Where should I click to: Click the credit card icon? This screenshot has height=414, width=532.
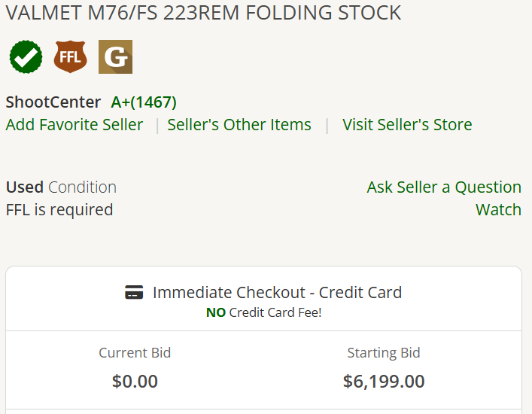(134, 292)
